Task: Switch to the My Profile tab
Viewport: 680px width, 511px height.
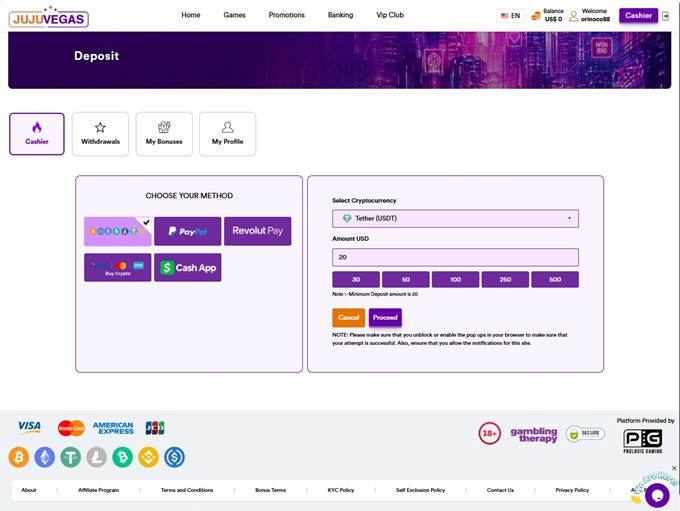Action: point(227,134)
